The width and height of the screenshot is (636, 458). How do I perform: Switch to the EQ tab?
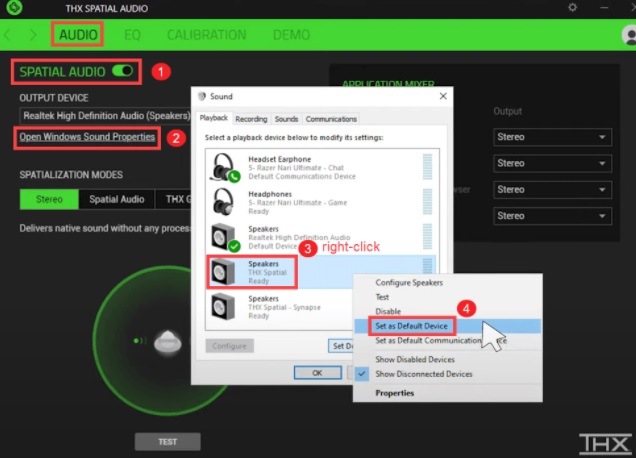pyautogui.click(x=132, y=35)
